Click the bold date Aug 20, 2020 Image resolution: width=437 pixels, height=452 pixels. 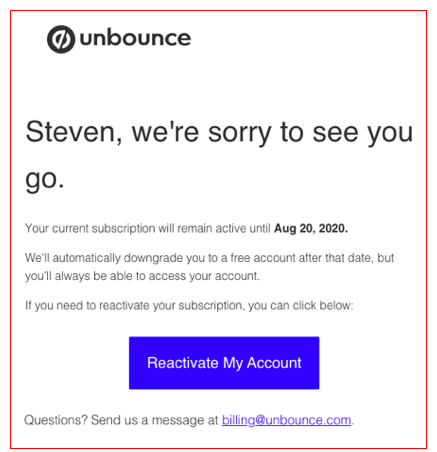pyautogui.click(x=311, y=228)
